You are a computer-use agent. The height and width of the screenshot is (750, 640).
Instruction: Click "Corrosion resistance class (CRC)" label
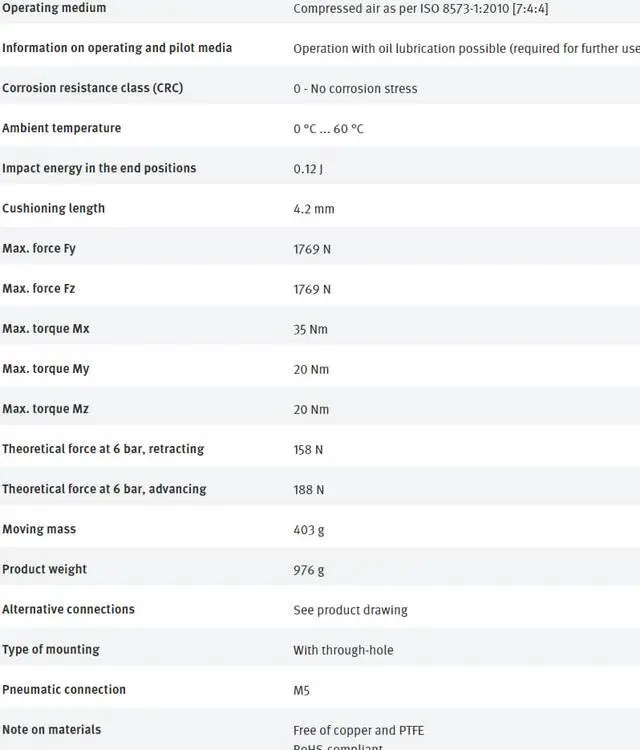pyautogui.click(x=92, y=88)
